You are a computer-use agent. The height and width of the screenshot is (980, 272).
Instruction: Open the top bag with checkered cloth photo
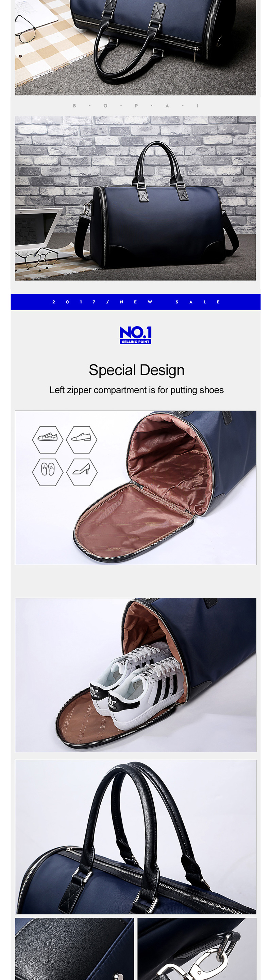click(x=135, y=48)
